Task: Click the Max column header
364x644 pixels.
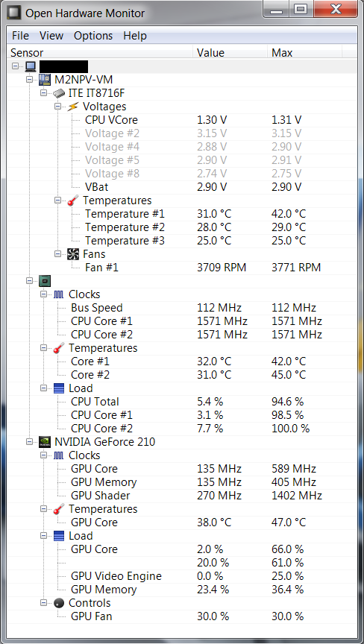Action: tap(304, 53)
